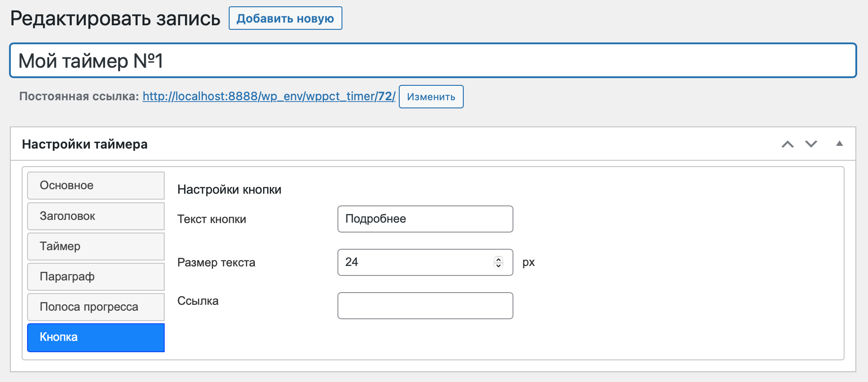Collapse the Настройки таймера panel with triangle
The height and width of the screenshot is (382, 868).
click(x=839, y=144)
